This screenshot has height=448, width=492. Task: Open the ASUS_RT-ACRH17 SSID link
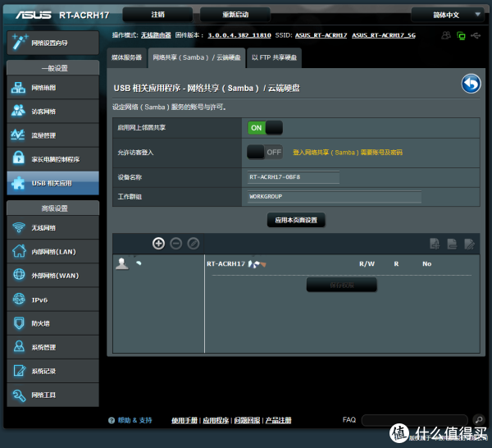321,35
